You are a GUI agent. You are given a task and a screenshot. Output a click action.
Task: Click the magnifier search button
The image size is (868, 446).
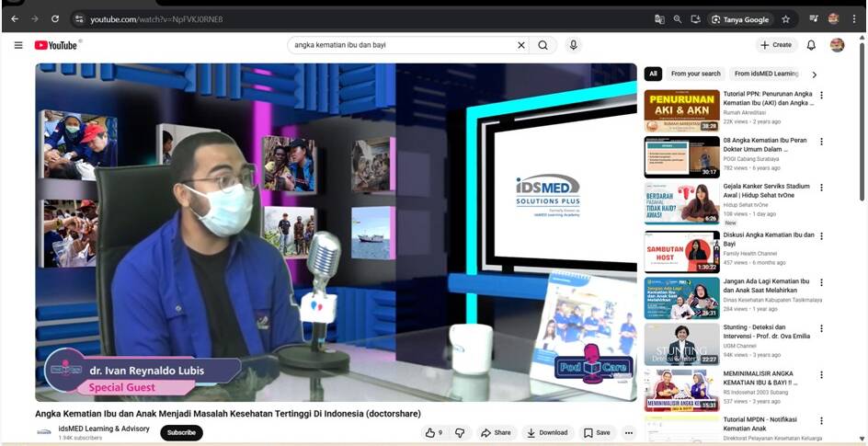click(x=543, y=45)
